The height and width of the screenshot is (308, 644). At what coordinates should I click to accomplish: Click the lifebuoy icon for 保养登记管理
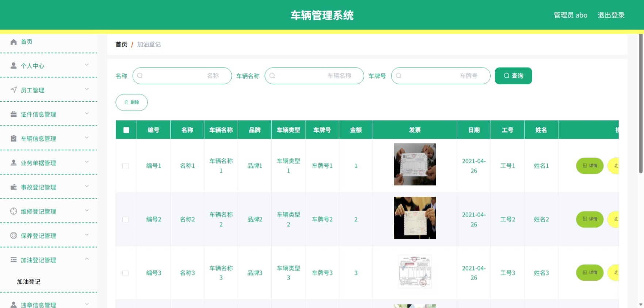14,235
